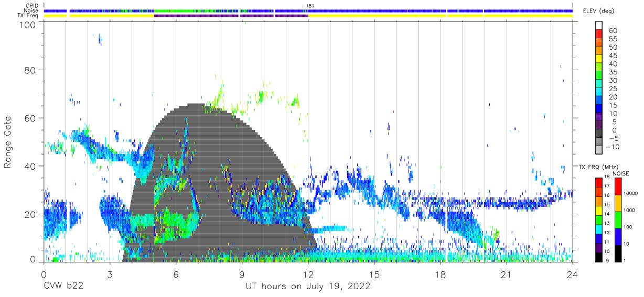This screenshot has width=644, height=297.
Task: Click the '100' tick on Range Gate axis
Action: 28,24
